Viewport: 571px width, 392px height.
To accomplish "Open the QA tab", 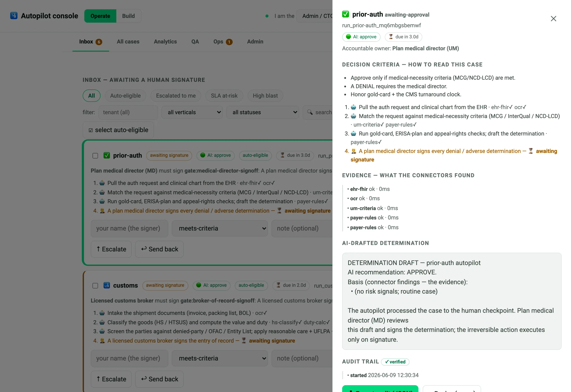I will [x=195, y=42].
